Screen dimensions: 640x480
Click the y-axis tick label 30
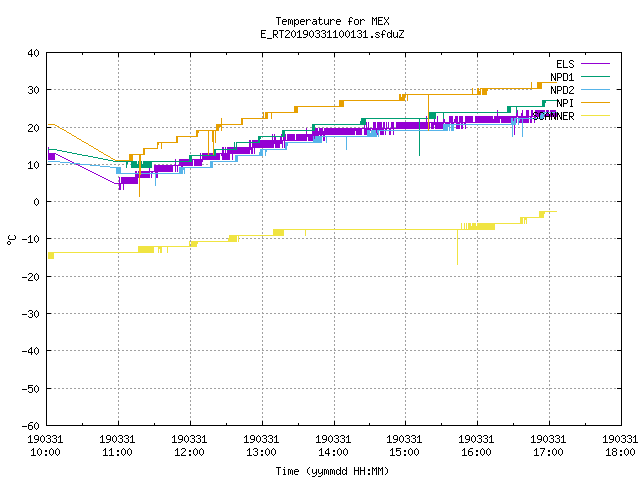pyautogui.click(x=33, y=90)
